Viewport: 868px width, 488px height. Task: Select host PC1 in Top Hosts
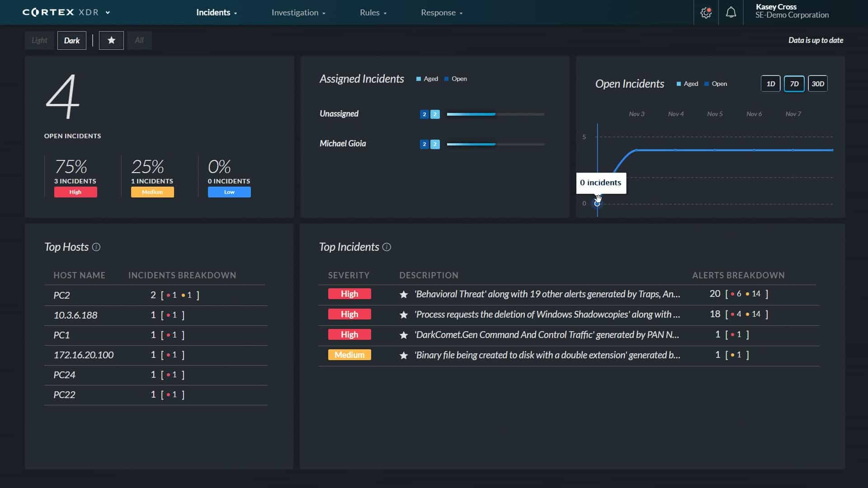[x=61, y=335]
